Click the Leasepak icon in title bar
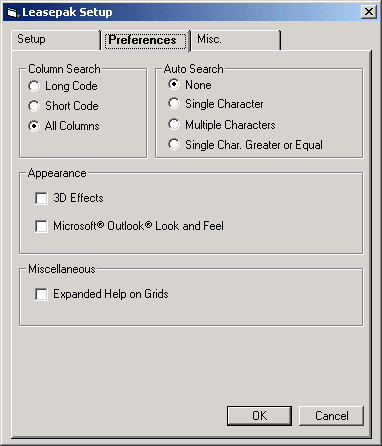The width and height of the screenshot is (382, 446). 12,13
